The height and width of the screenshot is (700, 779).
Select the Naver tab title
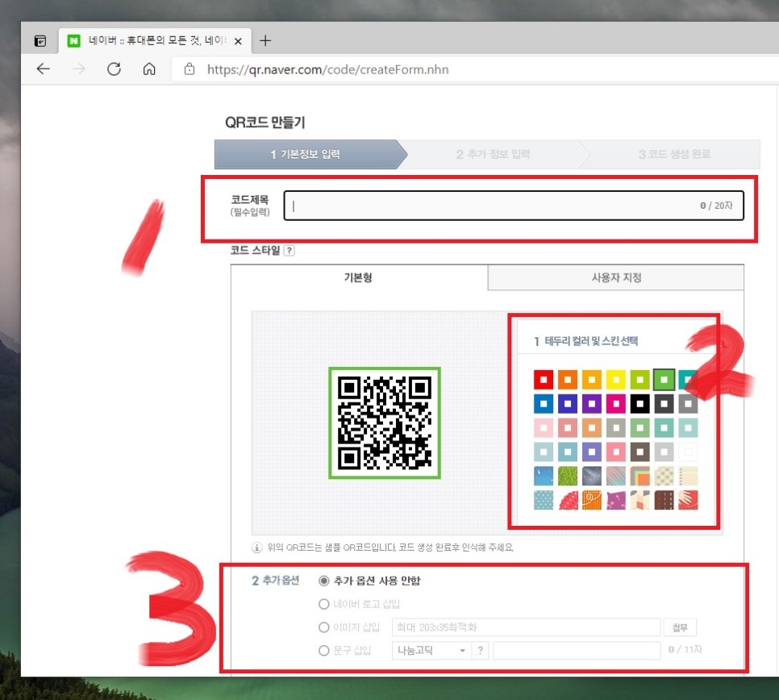pos(157,40)
